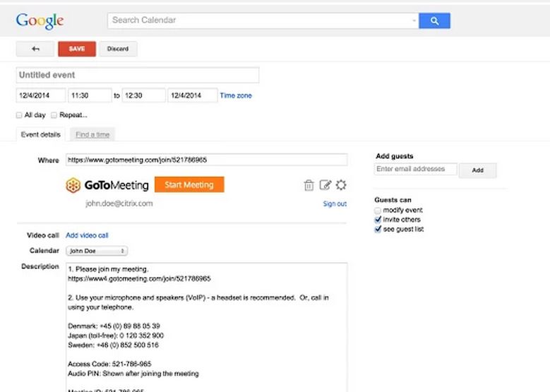This screenshot has height=392, width=550.
Task: Delete GoToMeeting using the trash icon
Action: click(309, 185)
